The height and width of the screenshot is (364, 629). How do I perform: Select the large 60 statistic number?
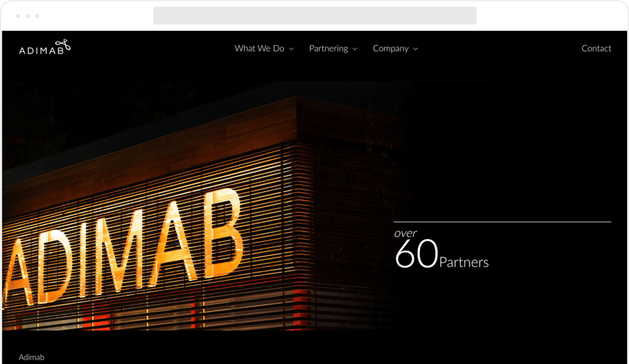tap(416, 253)
